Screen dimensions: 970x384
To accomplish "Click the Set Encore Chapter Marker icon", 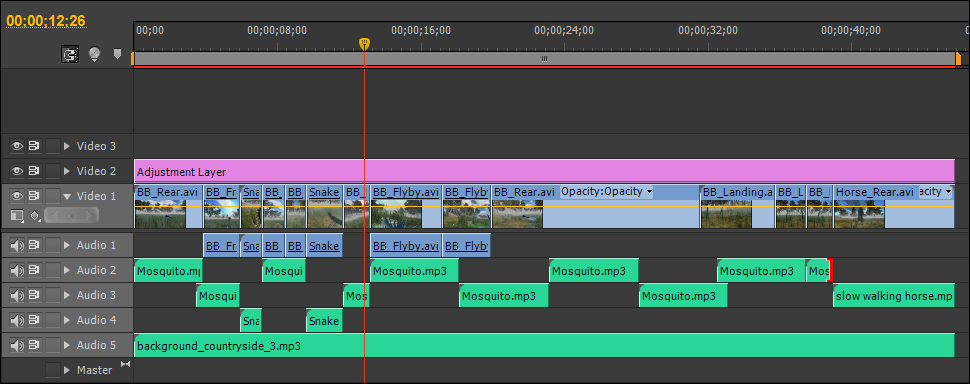I will click(x=94, y=55).
